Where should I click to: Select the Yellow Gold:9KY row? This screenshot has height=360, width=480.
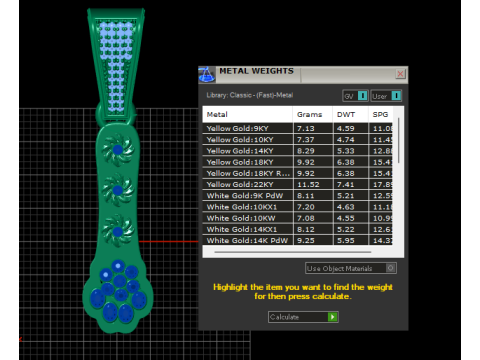(297, 128)
